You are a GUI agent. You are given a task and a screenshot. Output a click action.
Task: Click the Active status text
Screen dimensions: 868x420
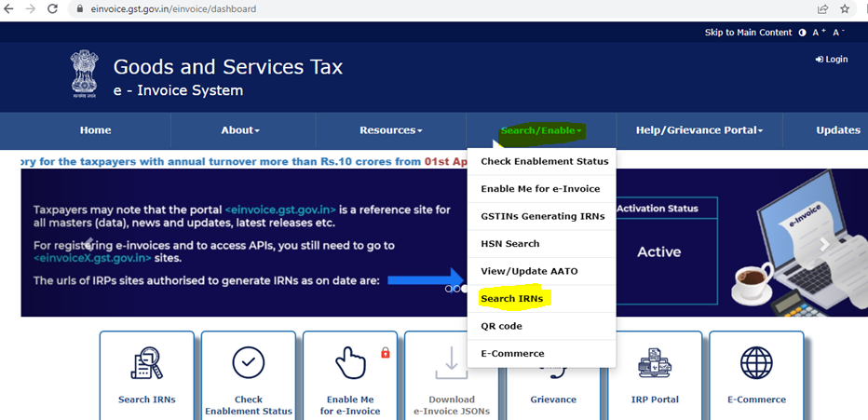pos(658,252)
